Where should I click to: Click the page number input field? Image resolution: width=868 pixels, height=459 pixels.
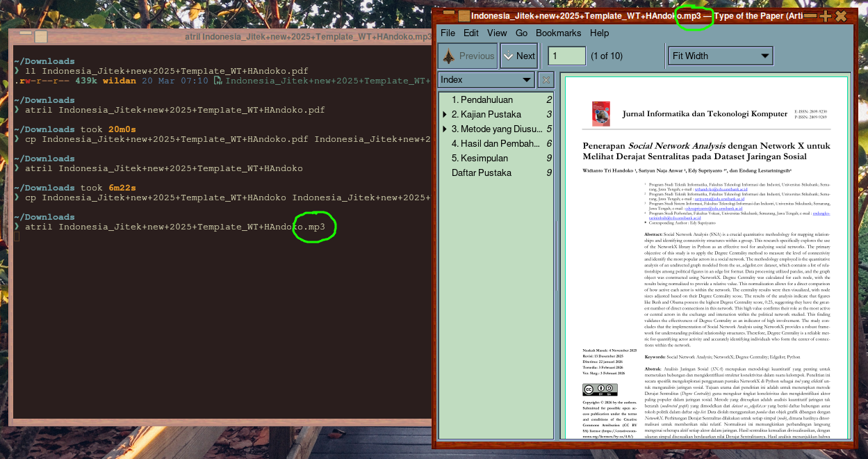coord(566,56)
